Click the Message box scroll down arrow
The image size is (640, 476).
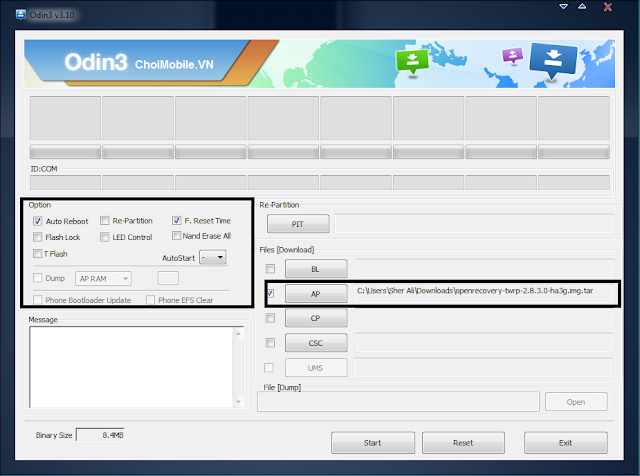(x=239, y=402)
